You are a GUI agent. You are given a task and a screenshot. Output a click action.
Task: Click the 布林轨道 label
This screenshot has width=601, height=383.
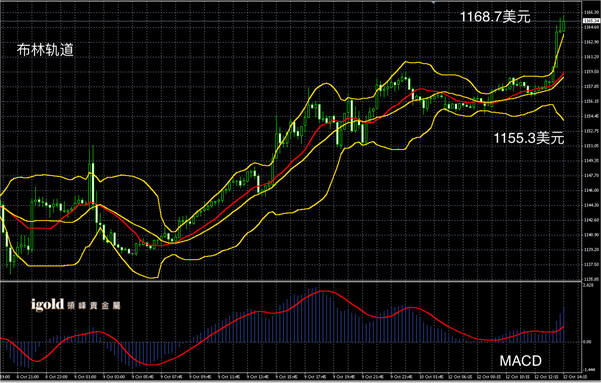45,50
